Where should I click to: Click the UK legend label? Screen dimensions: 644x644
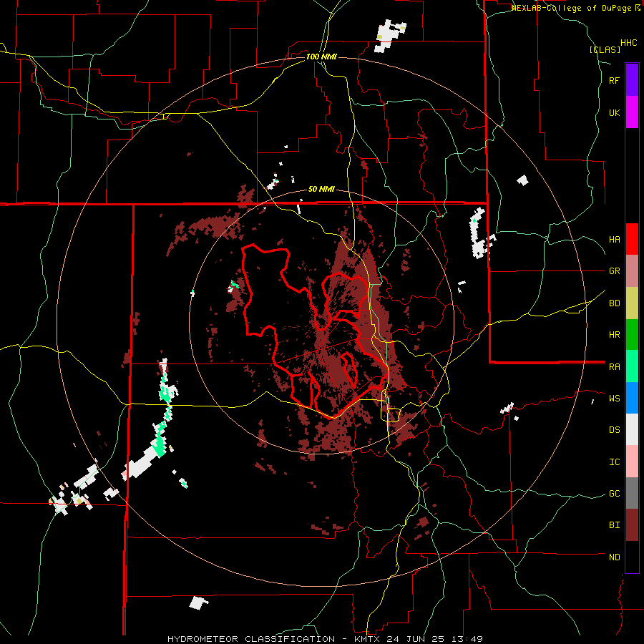click(x=615, y=112)
